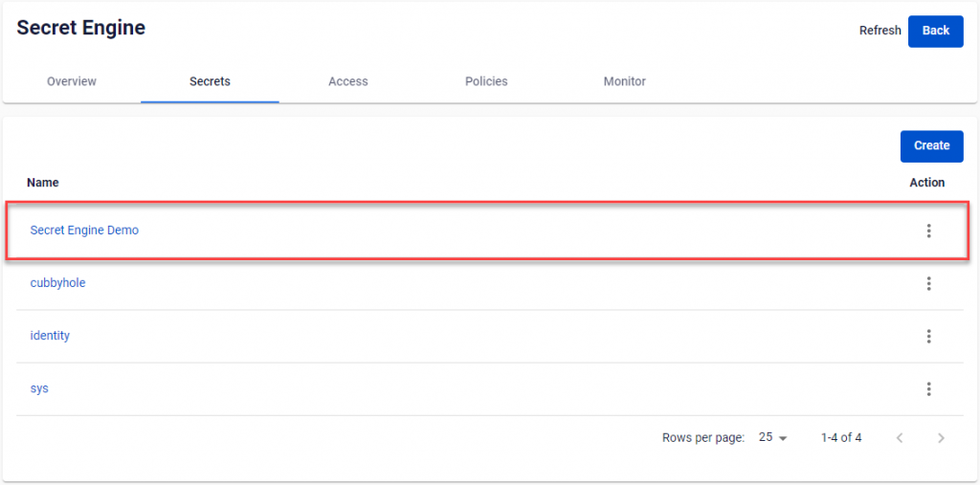
Task: Open actions menu for Secret Engine Demo
Action: click(x=928, y=231)
